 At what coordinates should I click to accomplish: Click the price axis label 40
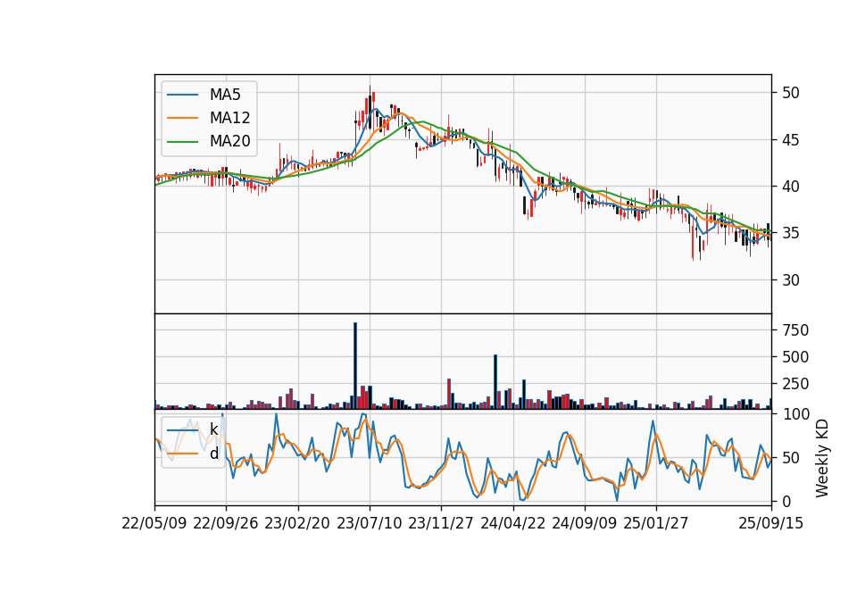click(790, 187)
